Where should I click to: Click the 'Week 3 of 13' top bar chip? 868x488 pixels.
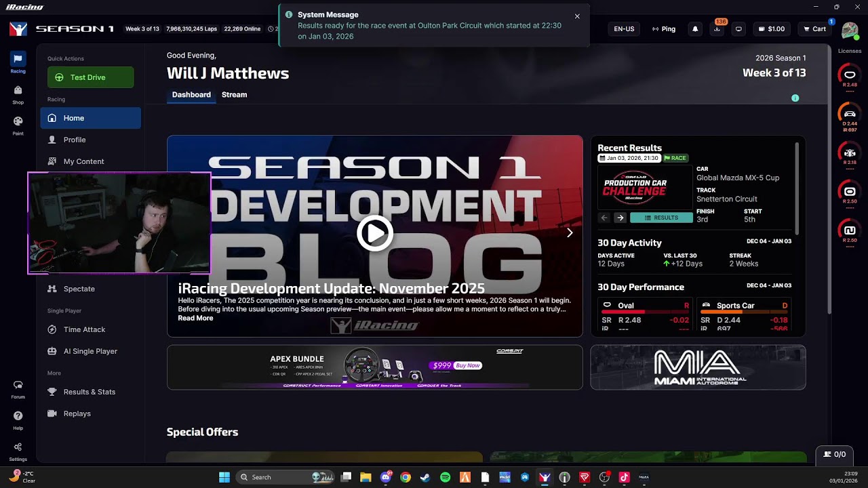pyautogui.click(x=142, y=29)
